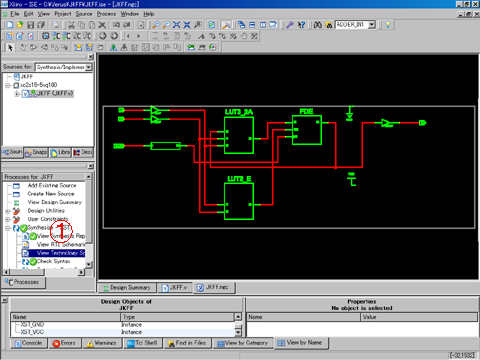Click the Refresh icon in top toolbar
The image size is (480, 360).
click(x=211, y=25)
